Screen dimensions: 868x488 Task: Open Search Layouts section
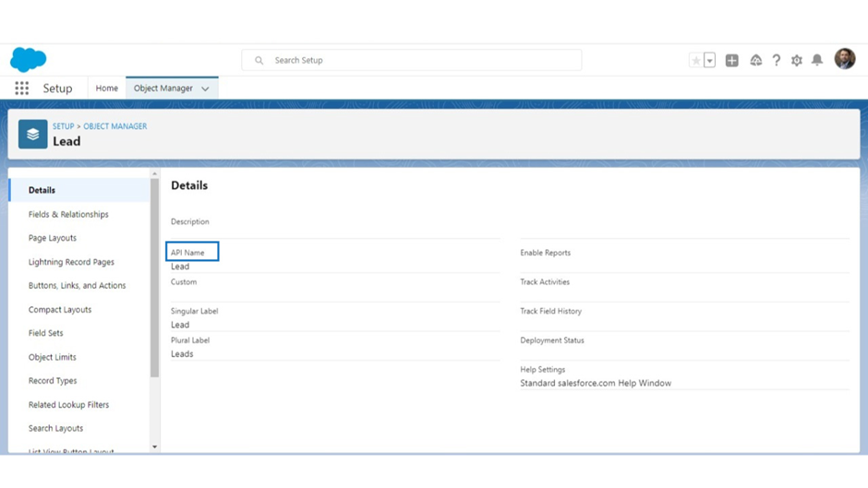56,428
